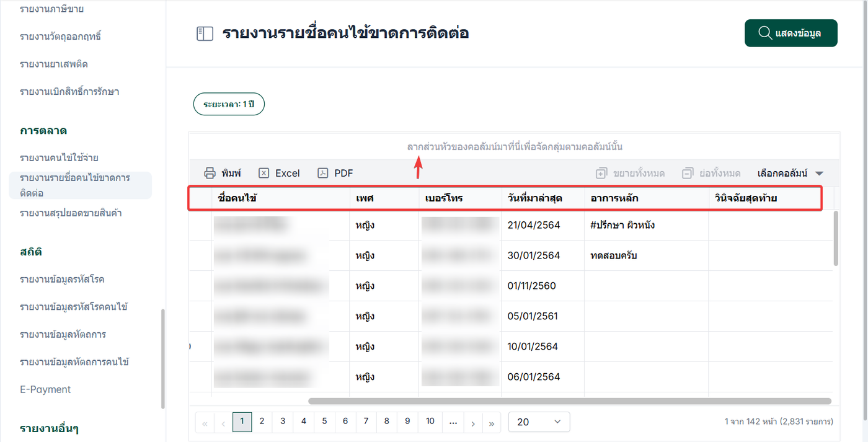Click the book icon beside report title
The width and height of the screenshot is (868, 442).
click(x=205, y=33)
